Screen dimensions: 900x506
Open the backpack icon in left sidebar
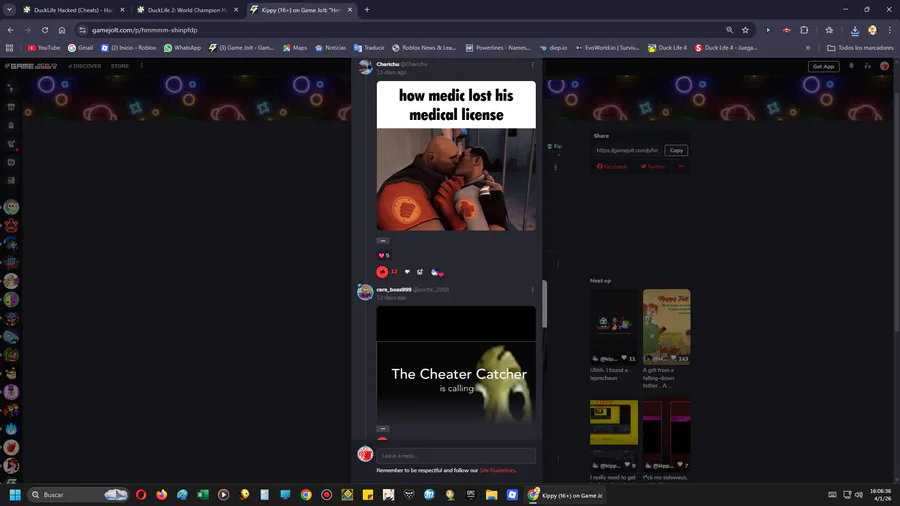(11, 125)
